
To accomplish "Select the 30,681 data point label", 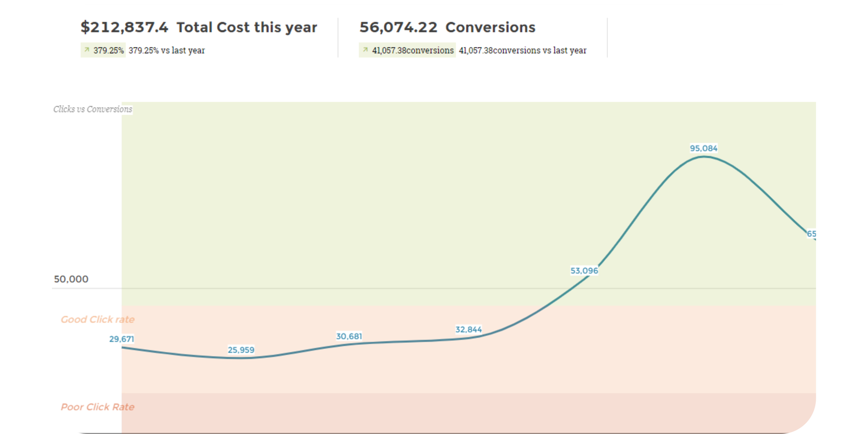I will [x=349, y=336].
